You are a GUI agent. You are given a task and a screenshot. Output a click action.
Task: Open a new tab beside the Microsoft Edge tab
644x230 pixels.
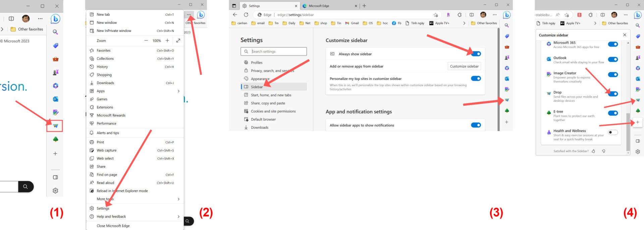pyautogui.click(x=364, y=6)
